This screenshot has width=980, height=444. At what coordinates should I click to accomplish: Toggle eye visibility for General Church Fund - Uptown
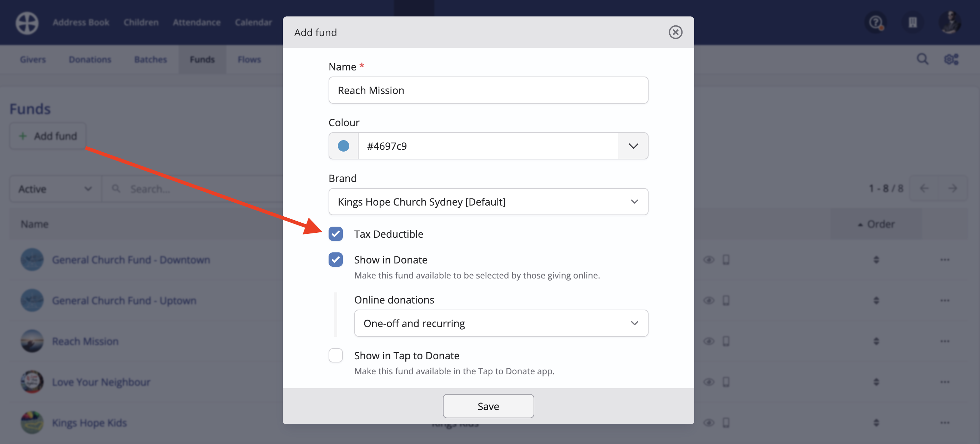tap(708, 300)
